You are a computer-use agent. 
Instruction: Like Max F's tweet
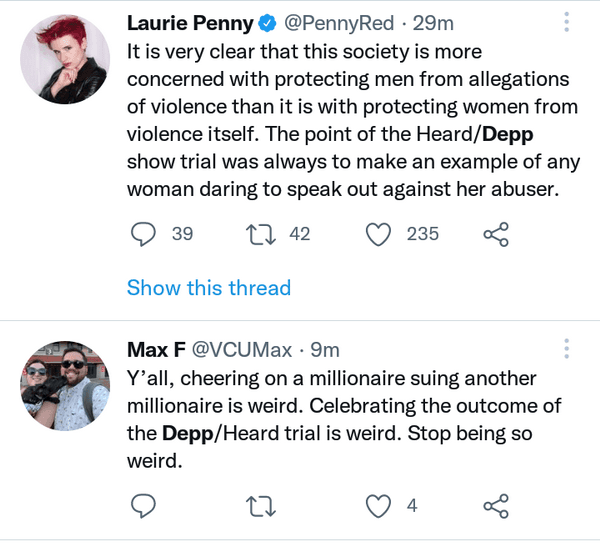[377, 506]
